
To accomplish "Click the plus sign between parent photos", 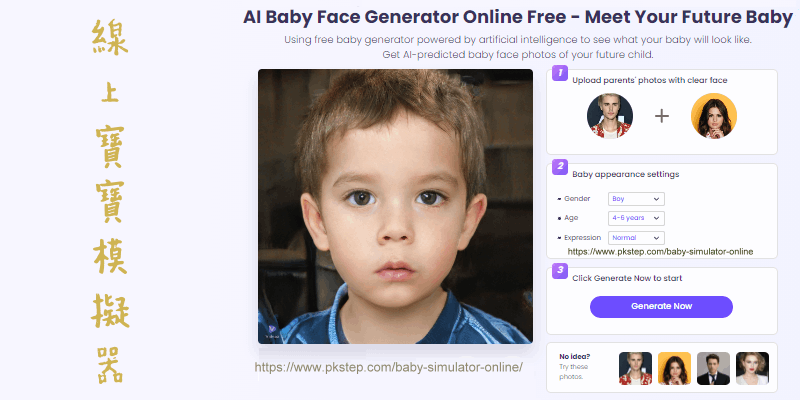I will pyautogui.click(x=662, y=116).
